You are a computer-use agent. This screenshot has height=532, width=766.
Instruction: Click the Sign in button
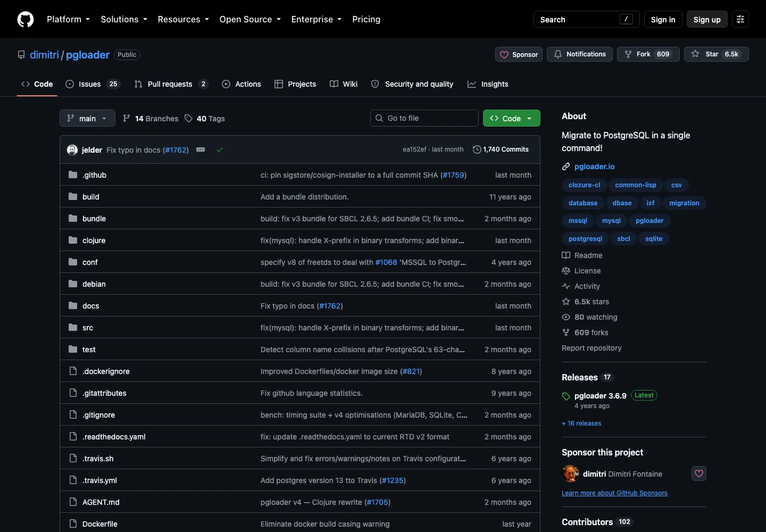click(663, 19)
